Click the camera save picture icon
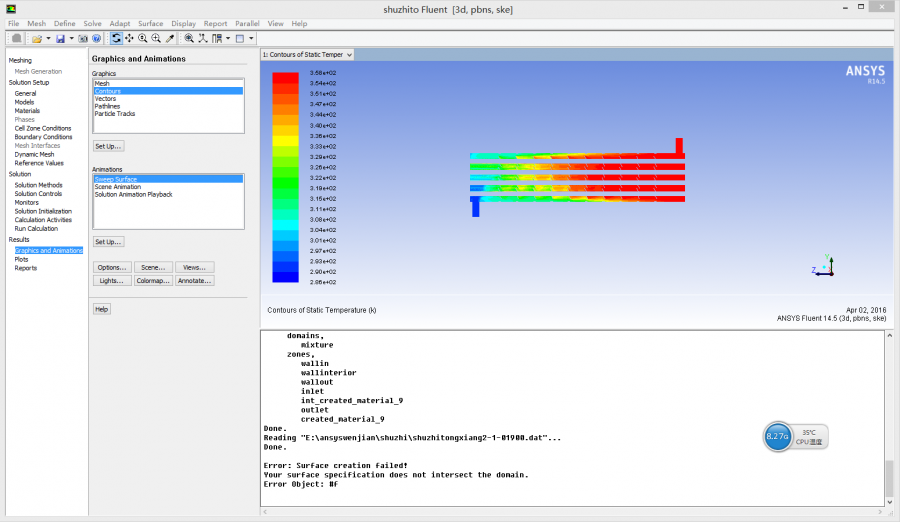 (84, 38)
